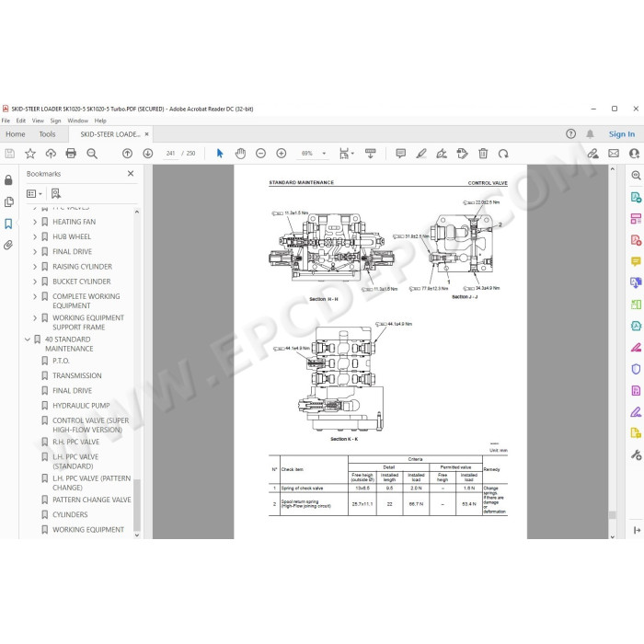The height and width of the screenshot is (644, 644).
Task: Add file to starred favorites
Action: [x=30, y=154]
